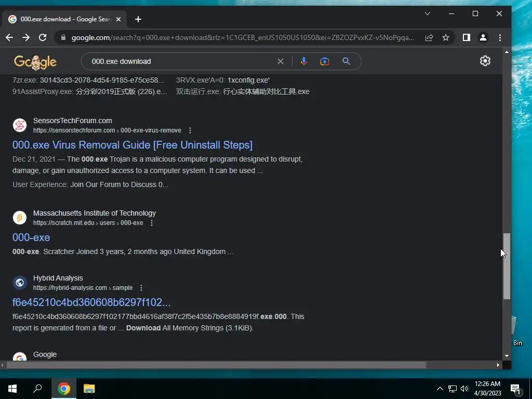
Task: Go back to the previous page
Action: click(x=9, y=37)
